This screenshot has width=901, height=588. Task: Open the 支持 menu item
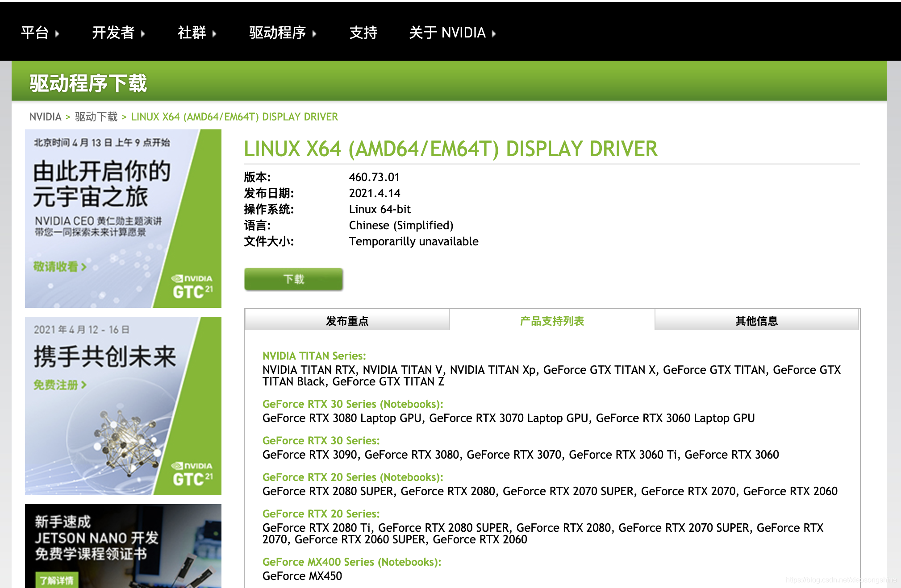click(x=363, y=33)
